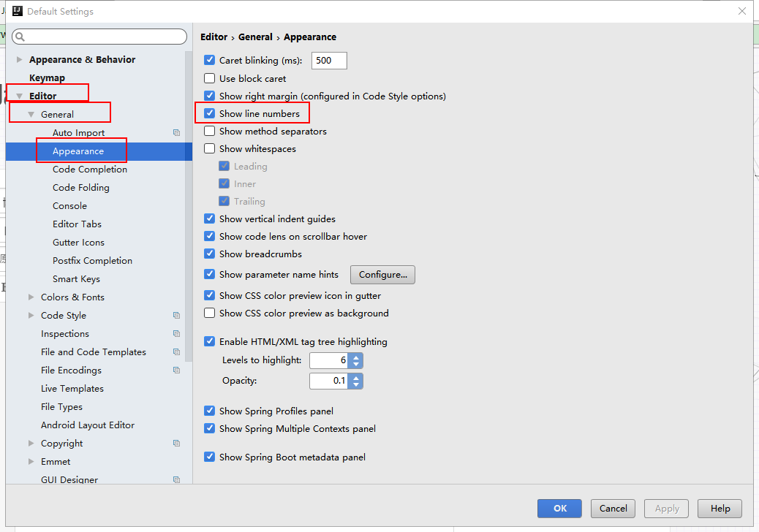Open Code Folding settings
This screenshot has height=532, width=759.
[x=81, y=188]
